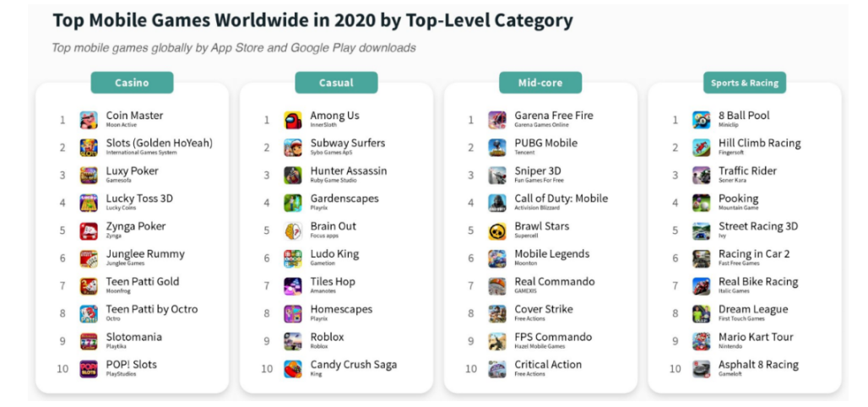Open the Garena Free Fire icon
The width and height of the screenshot is (868, 407).
497,120
